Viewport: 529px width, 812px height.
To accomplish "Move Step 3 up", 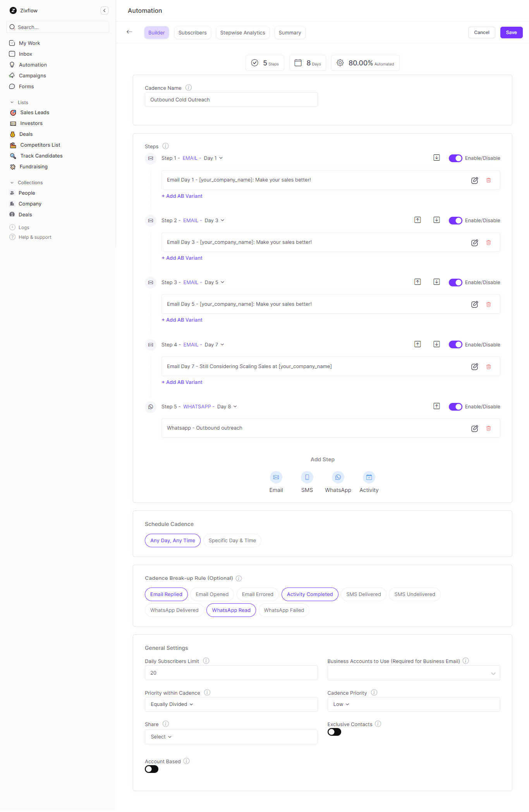I will (417, 282).
